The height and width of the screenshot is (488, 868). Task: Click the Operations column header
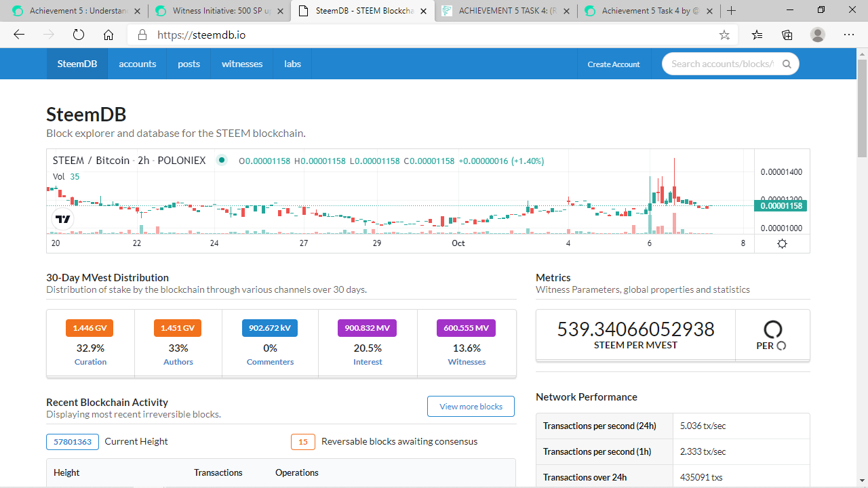(x=296, y=472)
